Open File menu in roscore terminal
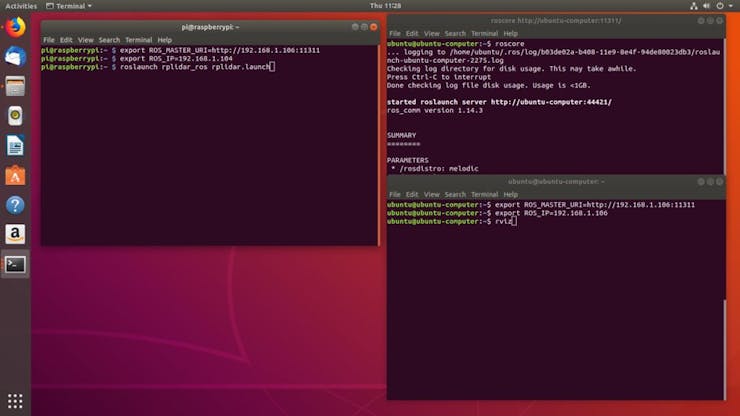Screen dimensions: 740x416 (395, 34)
